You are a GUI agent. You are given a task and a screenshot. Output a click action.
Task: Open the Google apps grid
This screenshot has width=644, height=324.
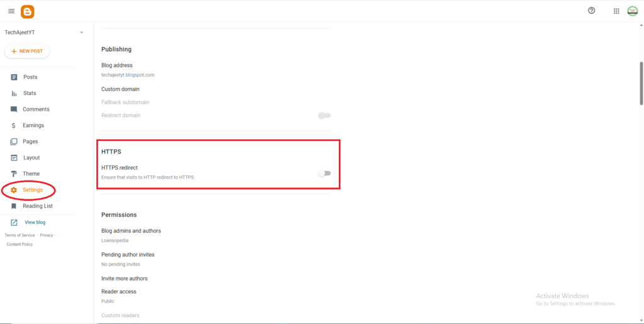coord(616,11)
